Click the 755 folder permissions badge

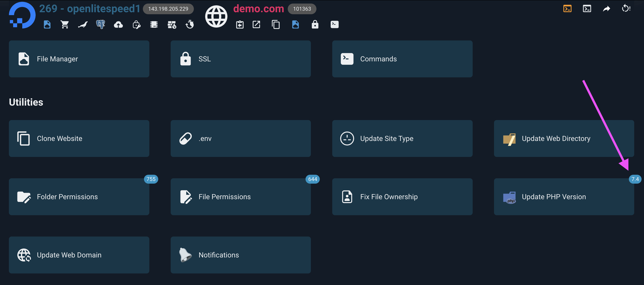[x=151, y=179]
